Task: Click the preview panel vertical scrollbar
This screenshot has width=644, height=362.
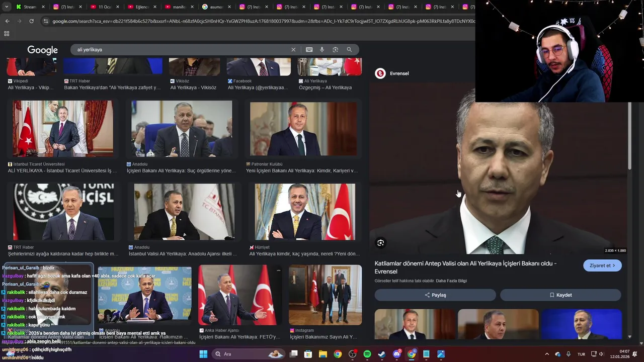Action: [629, 136]
